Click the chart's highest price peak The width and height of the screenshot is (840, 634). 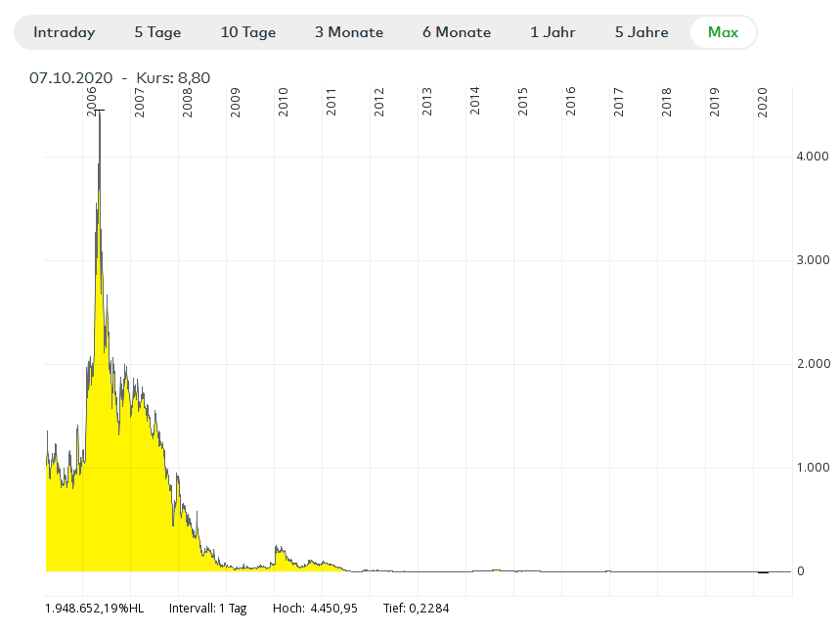(x=100, y=113)
